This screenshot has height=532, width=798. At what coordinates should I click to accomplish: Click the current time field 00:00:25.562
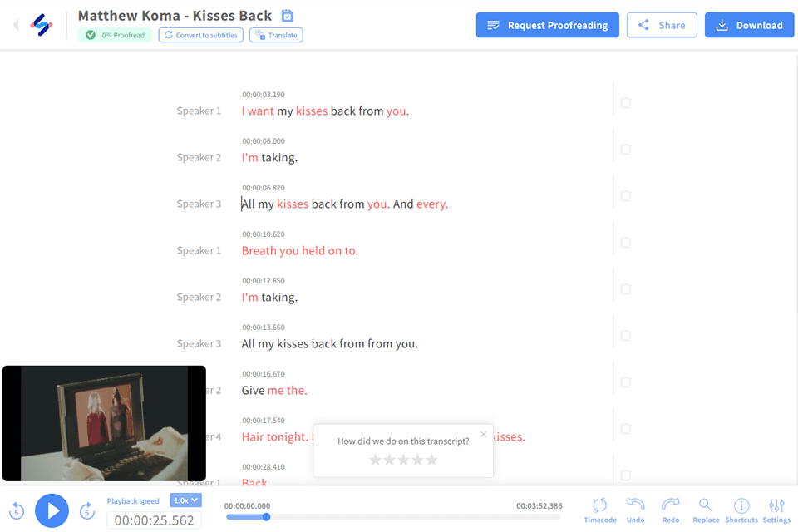[155, 521]
